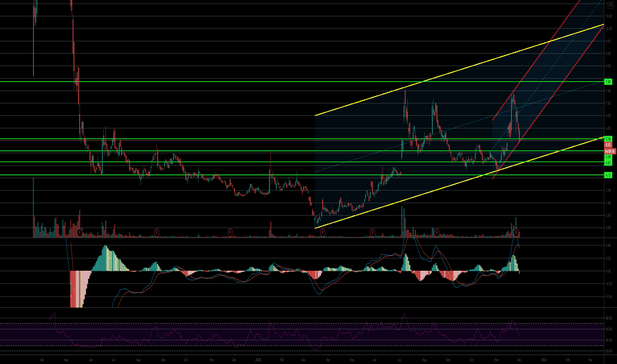
Task: Click the -0.40 MACD axis label
Action: 609,296
